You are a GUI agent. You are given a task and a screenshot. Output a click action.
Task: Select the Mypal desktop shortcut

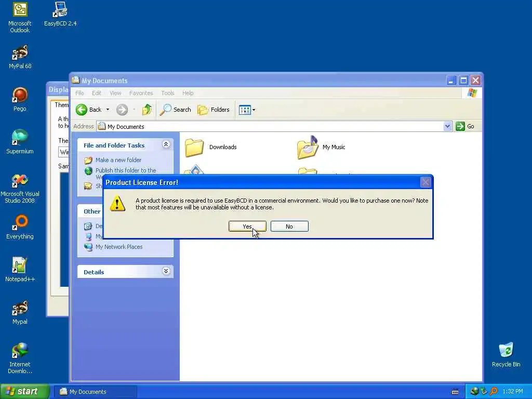(20, 312)
